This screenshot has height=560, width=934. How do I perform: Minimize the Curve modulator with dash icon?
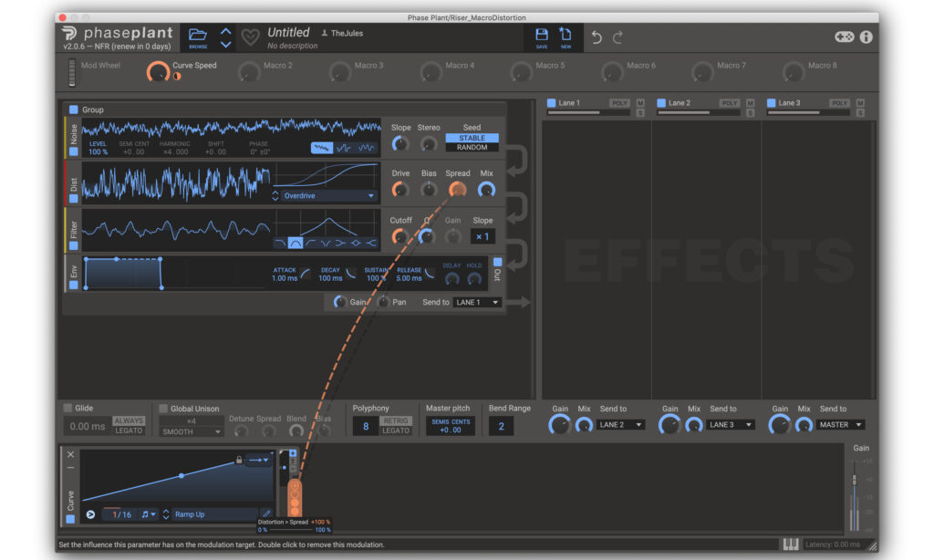tap(70, 468)
